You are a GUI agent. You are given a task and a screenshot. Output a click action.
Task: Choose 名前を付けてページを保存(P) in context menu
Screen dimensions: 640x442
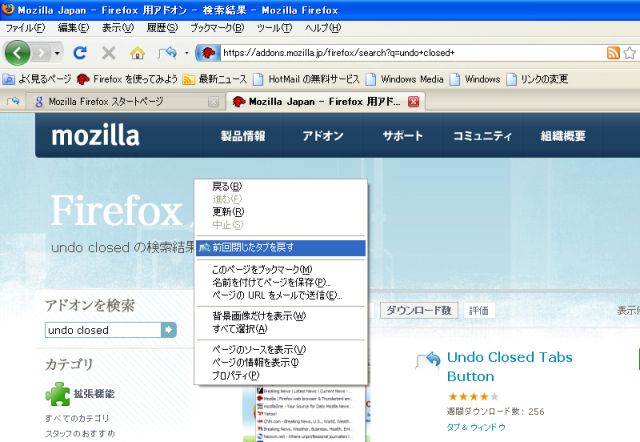pos(281,282)
